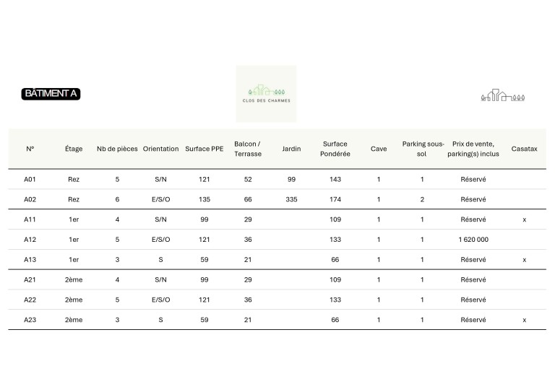Viewport: 555px width, 392px height.
Task: Click the Réservé status for A21
Action: click(473, 279)
